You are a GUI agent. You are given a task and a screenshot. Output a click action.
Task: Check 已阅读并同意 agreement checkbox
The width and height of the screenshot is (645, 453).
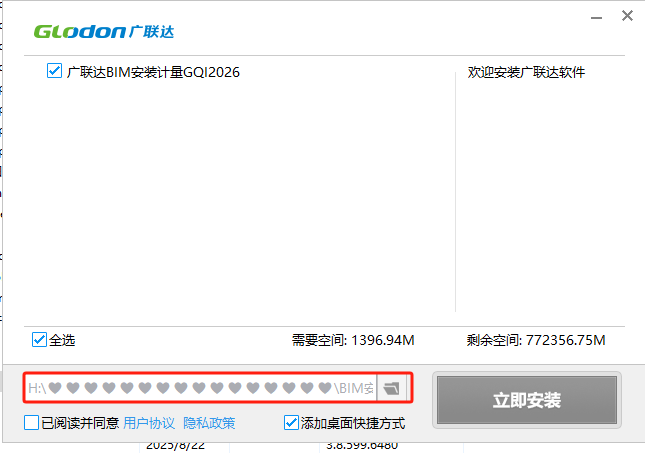pos(31,423)
